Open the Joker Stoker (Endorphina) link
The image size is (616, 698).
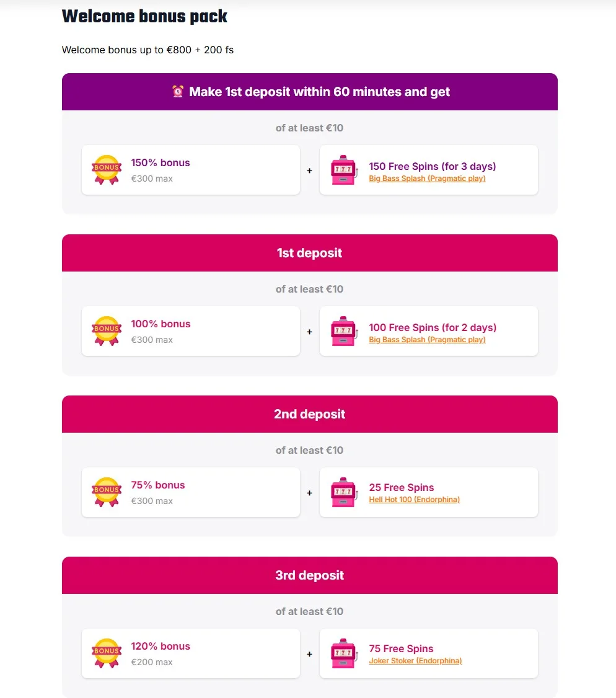pyautogui.click(x=415, y=661)
